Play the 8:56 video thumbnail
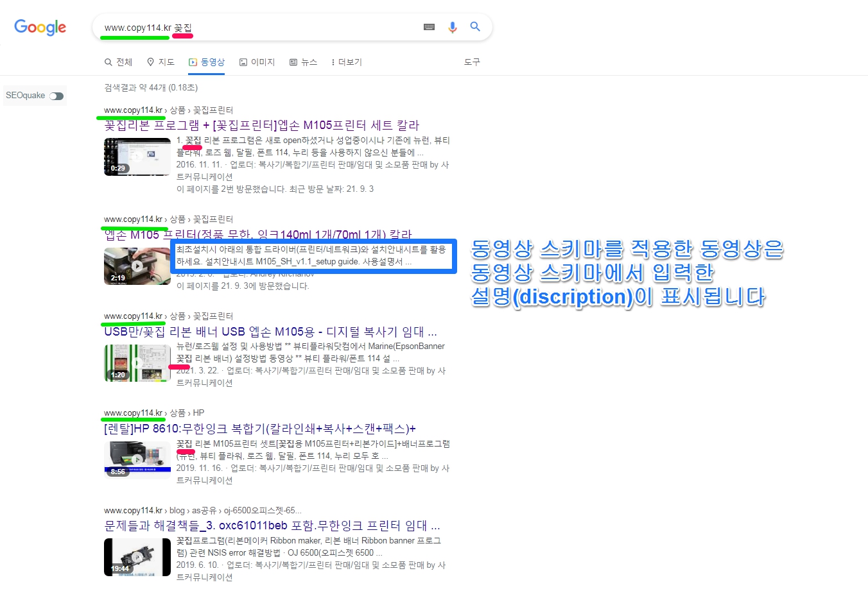 click(x=137, y=460)
